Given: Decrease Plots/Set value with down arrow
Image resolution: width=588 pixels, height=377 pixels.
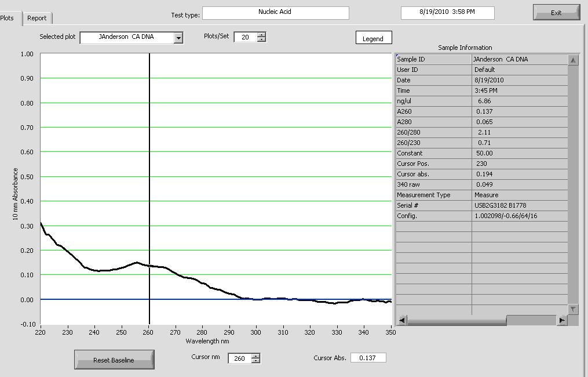Looking at the screenshot, I should 261,40.
